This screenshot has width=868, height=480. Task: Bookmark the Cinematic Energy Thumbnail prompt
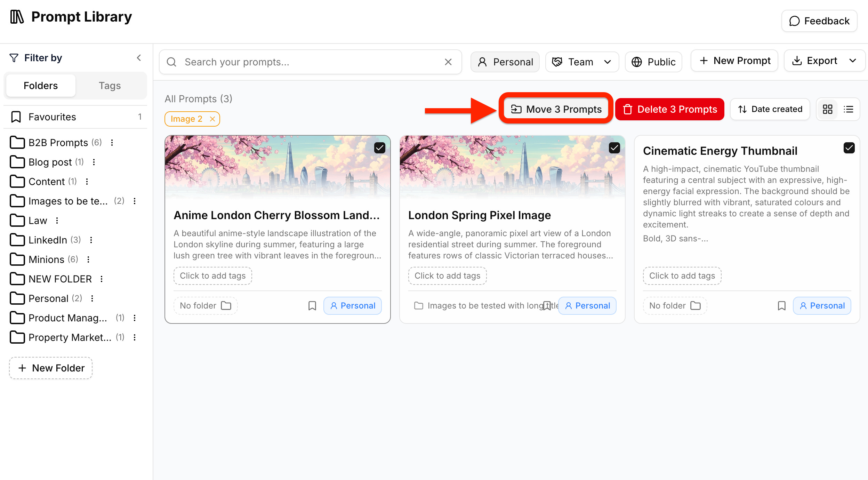coord(782,306)
